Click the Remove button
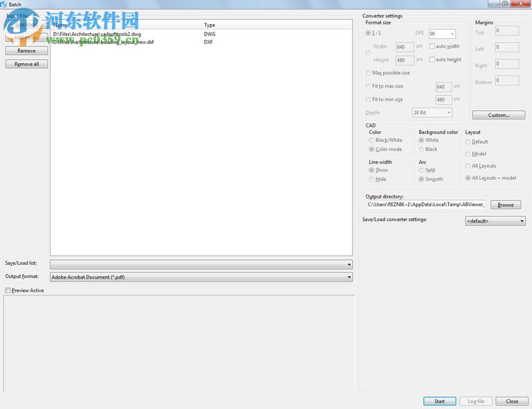Image resolution: width=532 pixels, height=409 pixels. (26, 51)
